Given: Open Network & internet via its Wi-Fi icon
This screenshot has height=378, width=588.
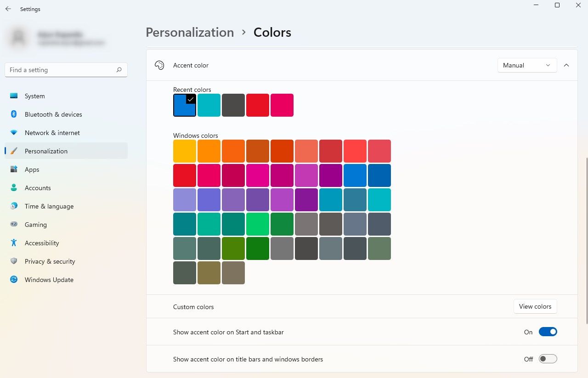Looking at the screenshot, I should click(14, 133).
